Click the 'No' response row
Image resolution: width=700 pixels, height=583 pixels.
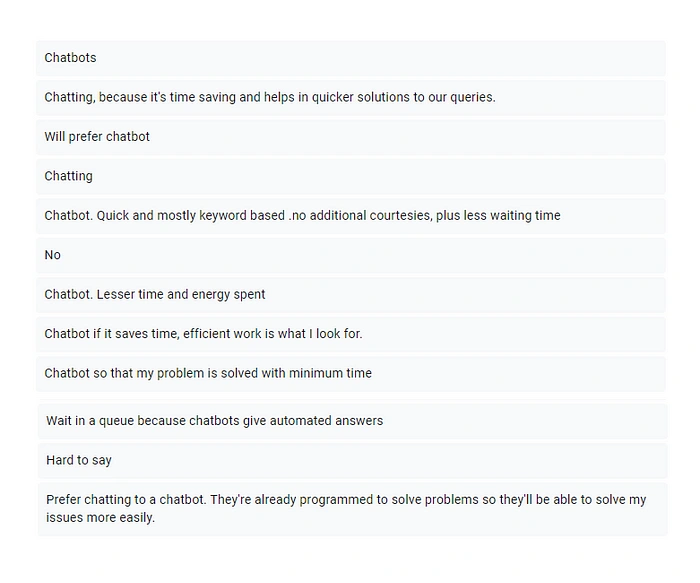pyautogui.click(x=351, y=255)
